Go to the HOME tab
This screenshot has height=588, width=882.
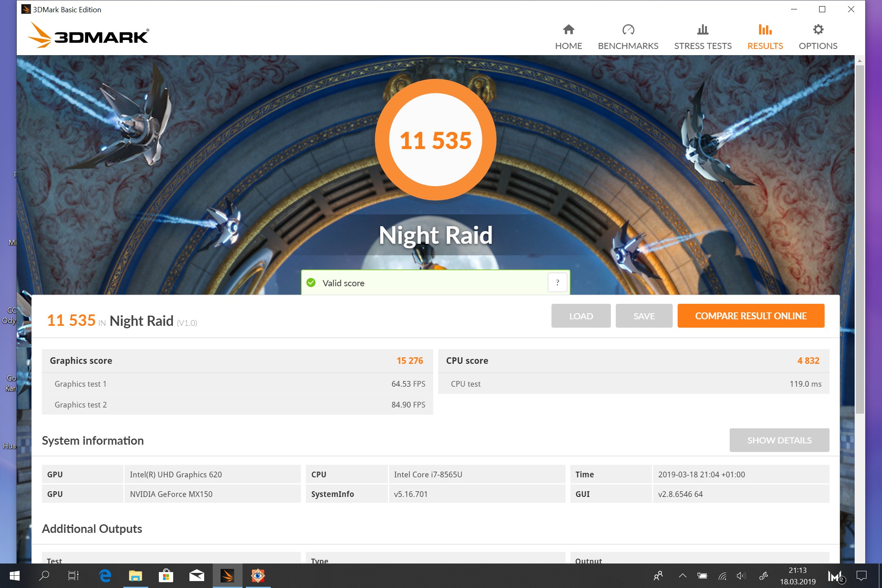(568, 37)
